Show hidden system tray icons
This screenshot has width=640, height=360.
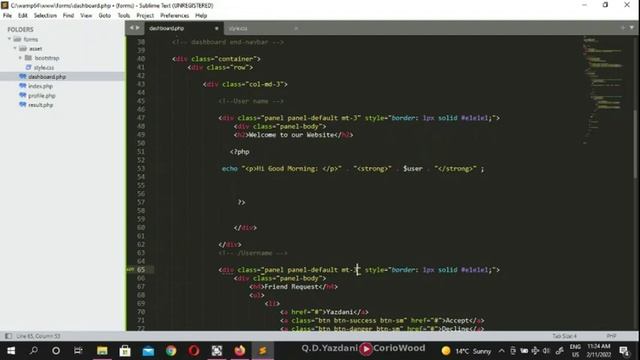coord(501,351)
